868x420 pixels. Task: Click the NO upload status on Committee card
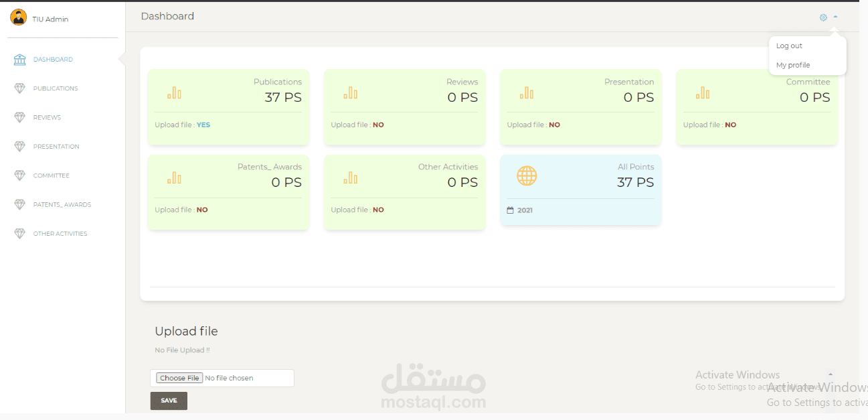(x=730, y=125)
